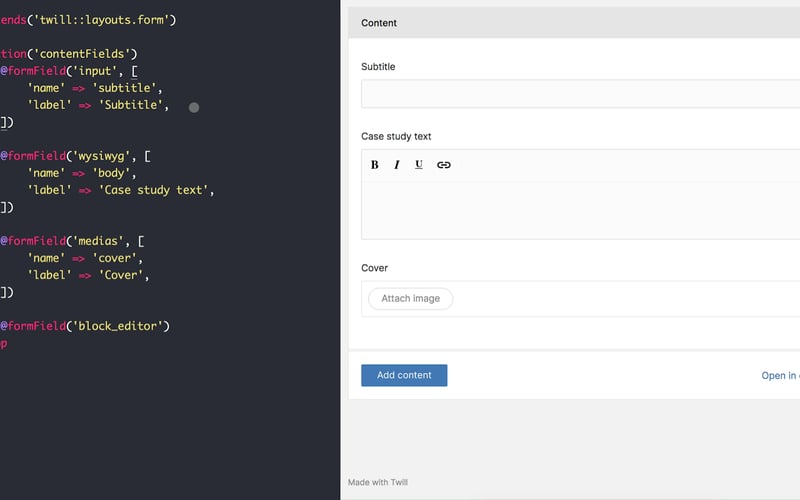Click the @formField('wysiwyg' code line
This screenshot has width=800, height=500.
(x=75, y=156)
